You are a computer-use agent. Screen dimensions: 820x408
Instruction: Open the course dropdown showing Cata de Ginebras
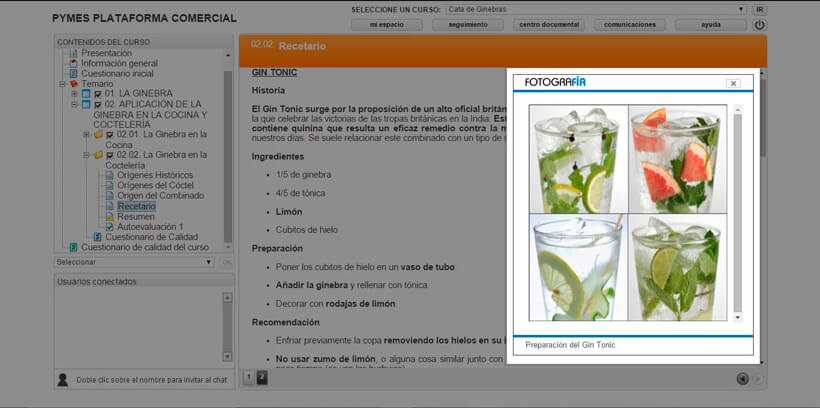pyautogui.click(x=596, y=9)
